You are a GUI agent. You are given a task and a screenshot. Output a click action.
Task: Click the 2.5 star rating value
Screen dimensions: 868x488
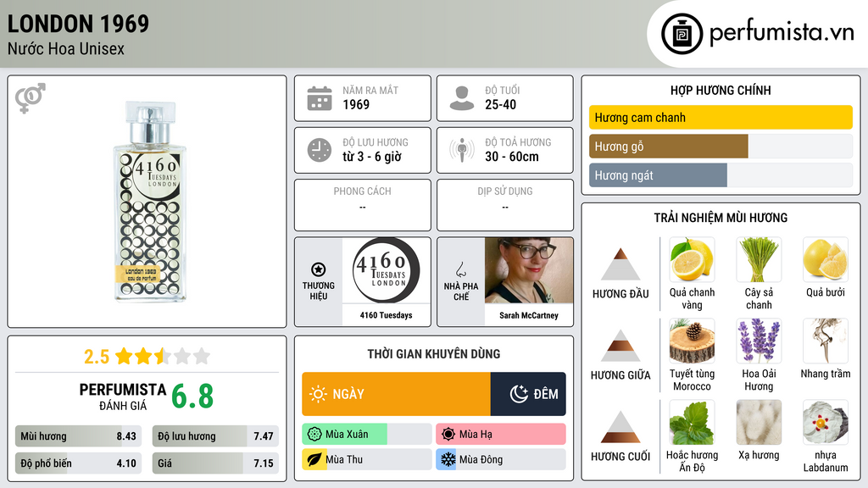pos(97,357)
